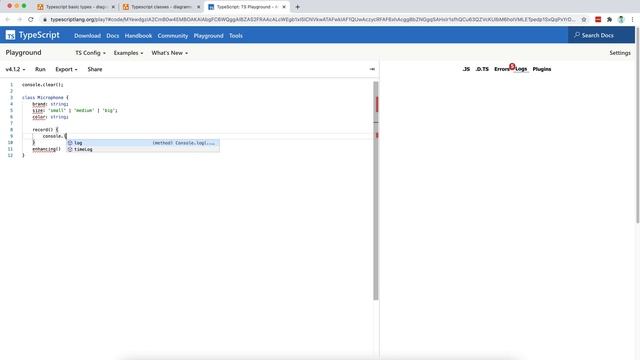Close the 'Typescript classes' tab
Image resolution: width=640 pixels, height=360 pixels.
click(198, 7)
